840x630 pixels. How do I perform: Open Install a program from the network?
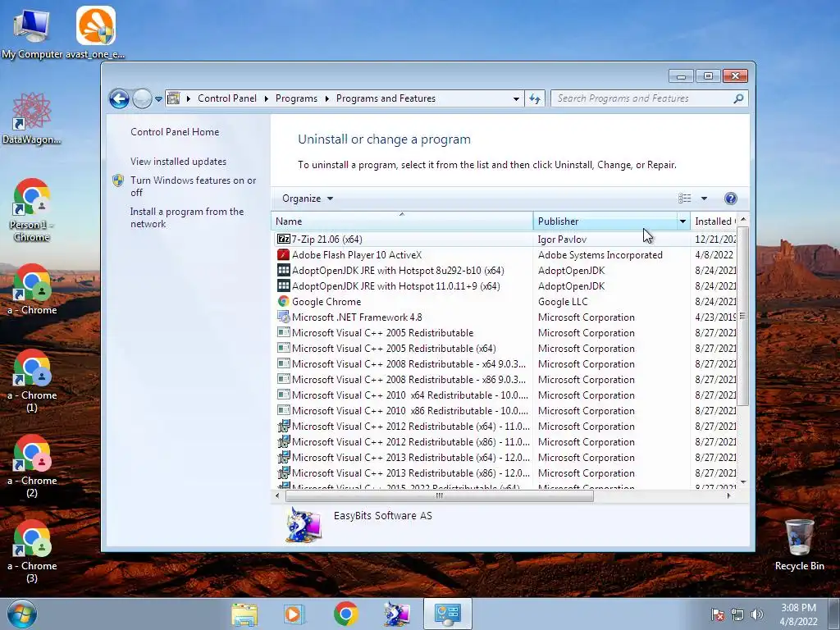click(187, 217)
